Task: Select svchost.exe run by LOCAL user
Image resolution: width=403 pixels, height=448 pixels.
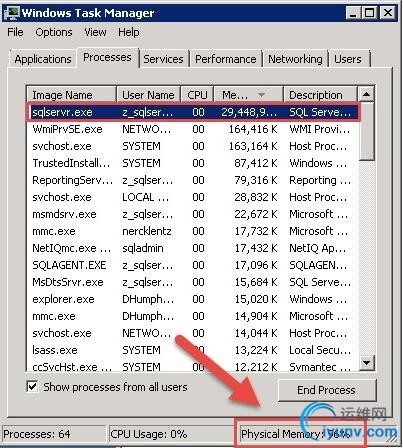Action: point(193,197)
